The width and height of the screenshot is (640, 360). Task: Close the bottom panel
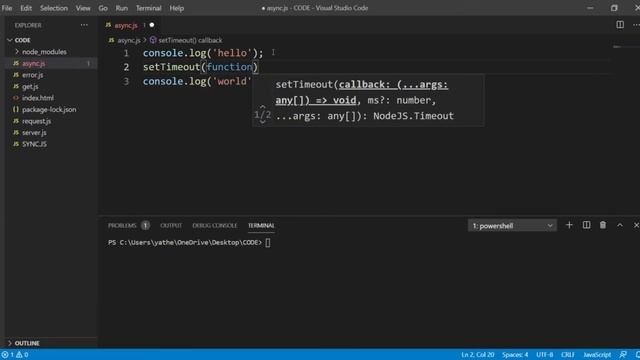click(636, 225)
